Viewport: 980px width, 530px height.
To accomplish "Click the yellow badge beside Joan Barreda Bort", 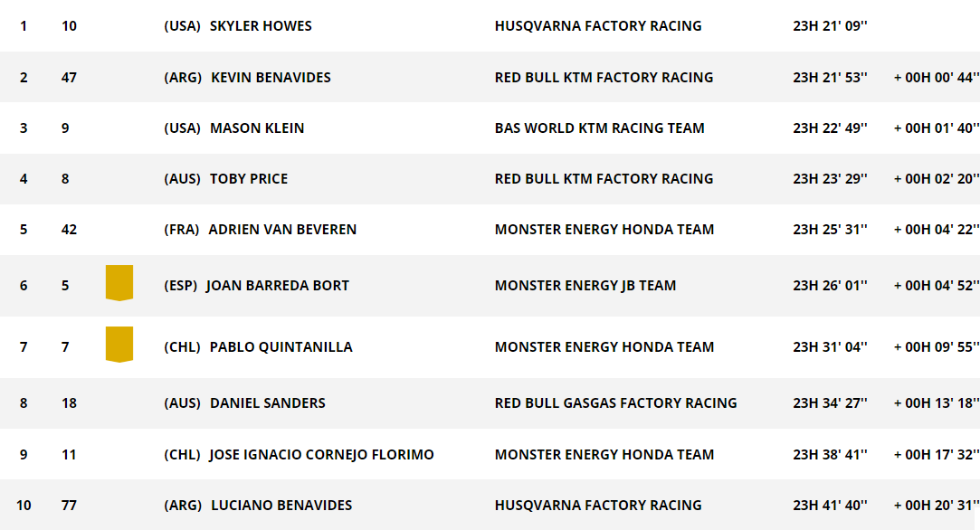I will (119, 283).
